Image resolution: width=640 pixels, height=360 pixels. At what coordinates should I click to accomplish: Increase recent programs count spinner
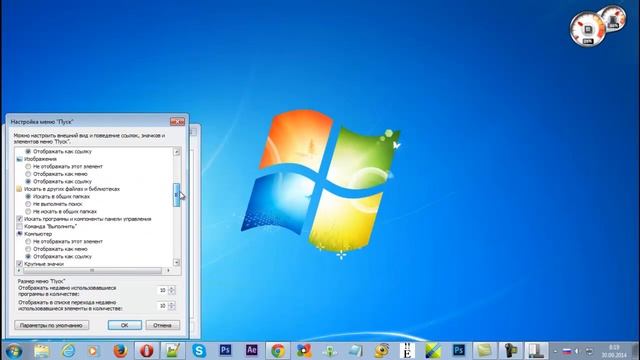(x=172, y=288)
